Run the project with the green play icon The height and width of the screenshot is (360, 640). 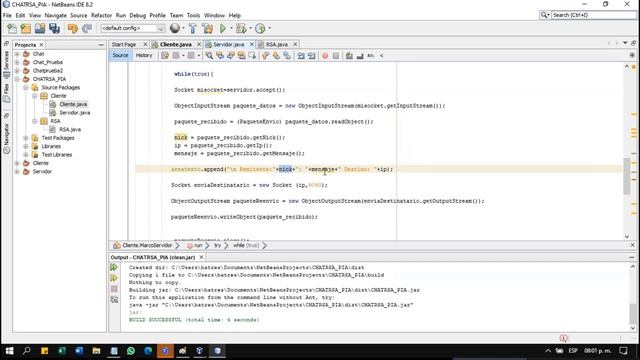(223, 28)
